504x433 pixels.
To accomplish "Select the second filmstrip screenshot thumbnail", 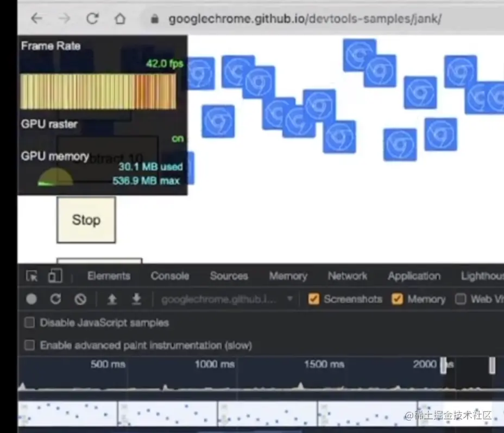I will pos(167,413).
